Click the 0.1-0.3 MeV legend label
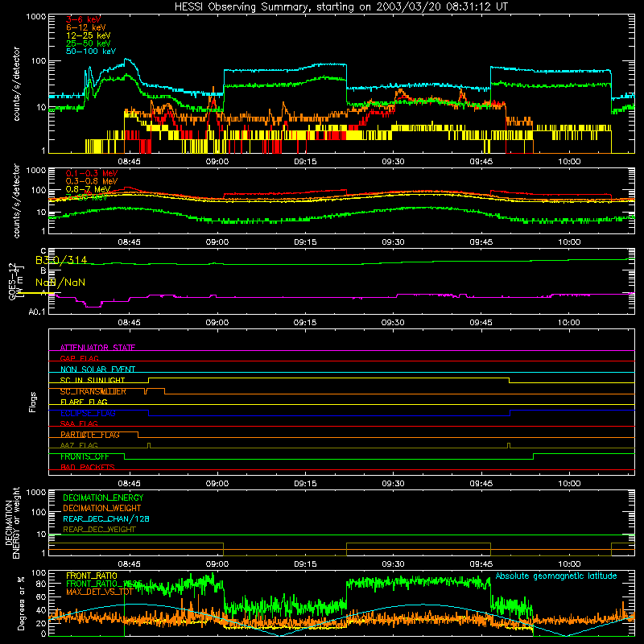 pos(92,173)
